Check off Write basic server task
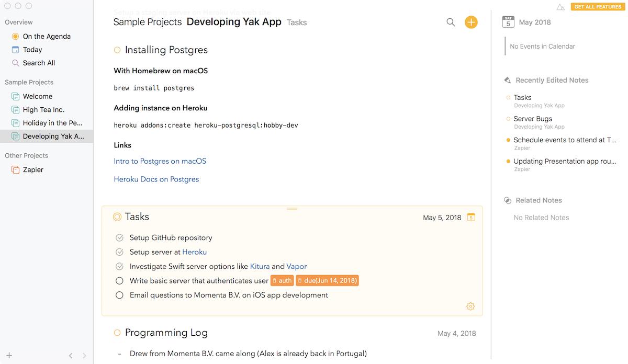The width and height of the screenshot is (628, 364). coord(120,281)
